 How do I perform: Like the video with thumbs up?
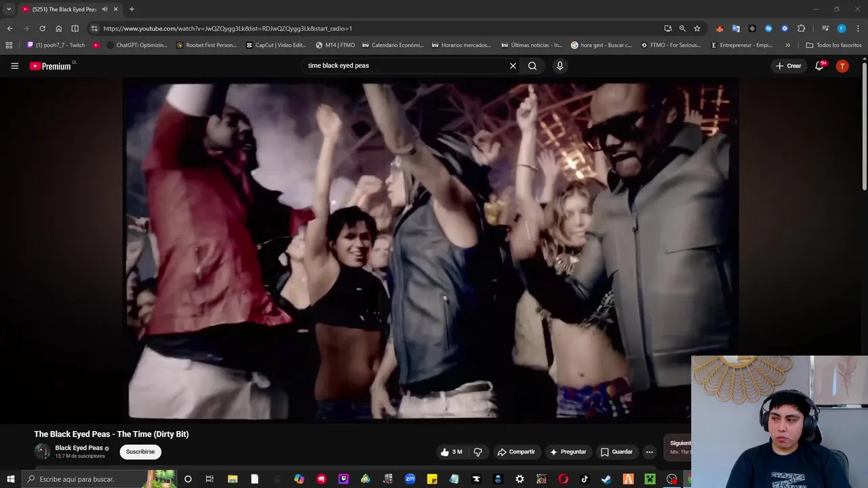[x=451, y=452]
